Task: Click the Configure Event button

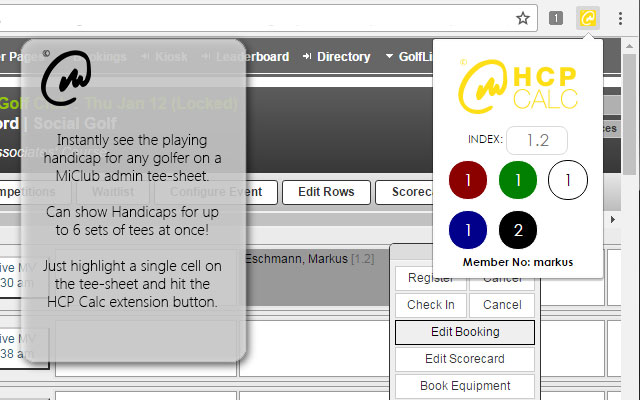Action: (216, 192)
